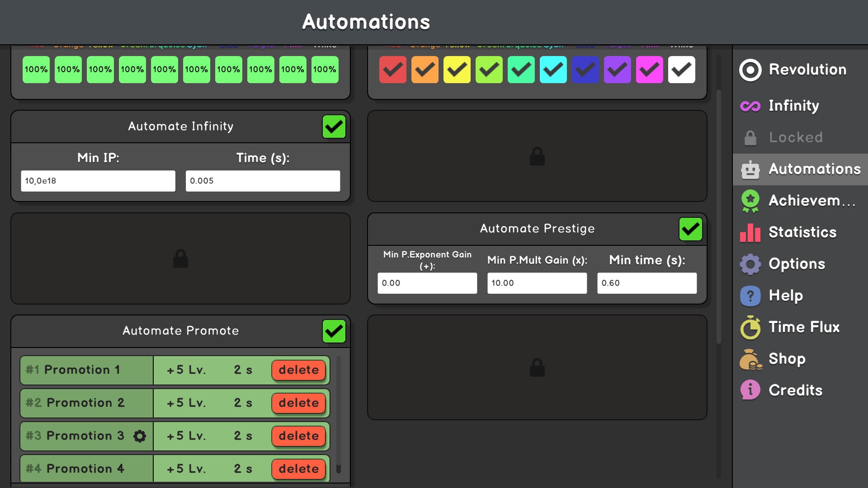Open the Credits info icon

pos(750,390)
